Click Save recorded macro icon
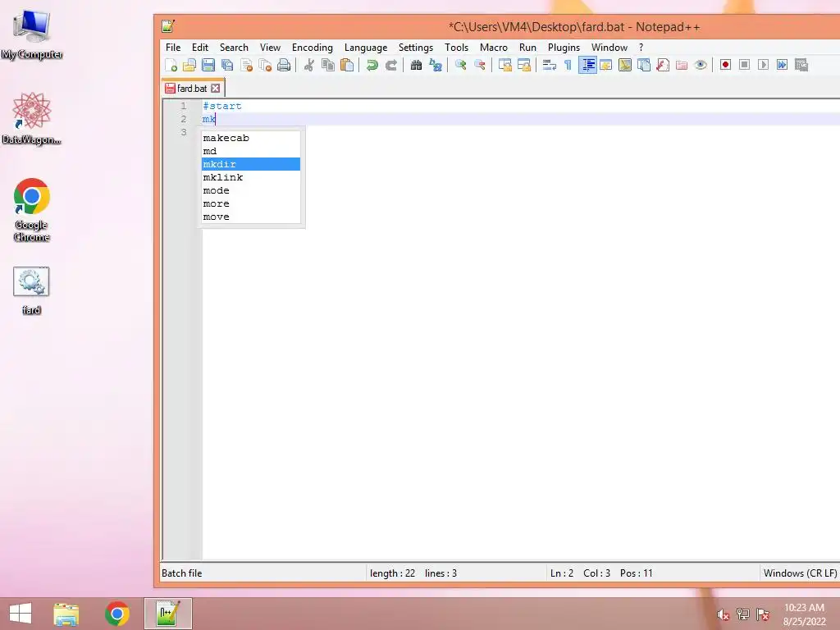840x630 pixels. [x=801, y=65]
